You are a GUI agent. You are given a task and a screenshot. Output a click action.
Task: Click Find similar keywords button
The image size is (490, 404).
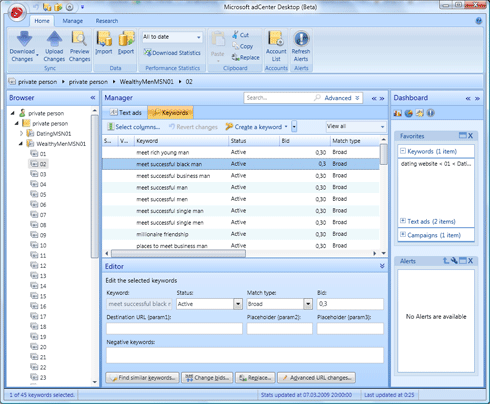coord(143,378)
